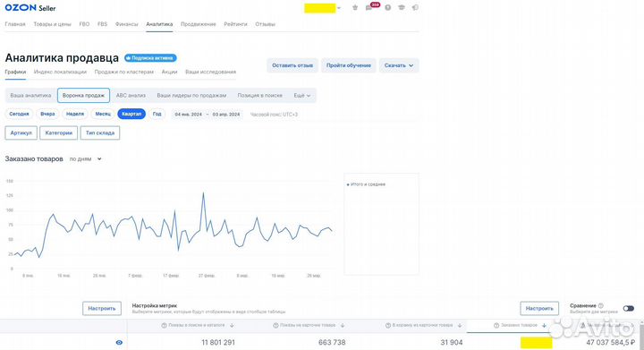Image resolution: width=644 pixels, height=350 pixels.
Task: Open the Финансы menu
Action: tap(126, 24)
